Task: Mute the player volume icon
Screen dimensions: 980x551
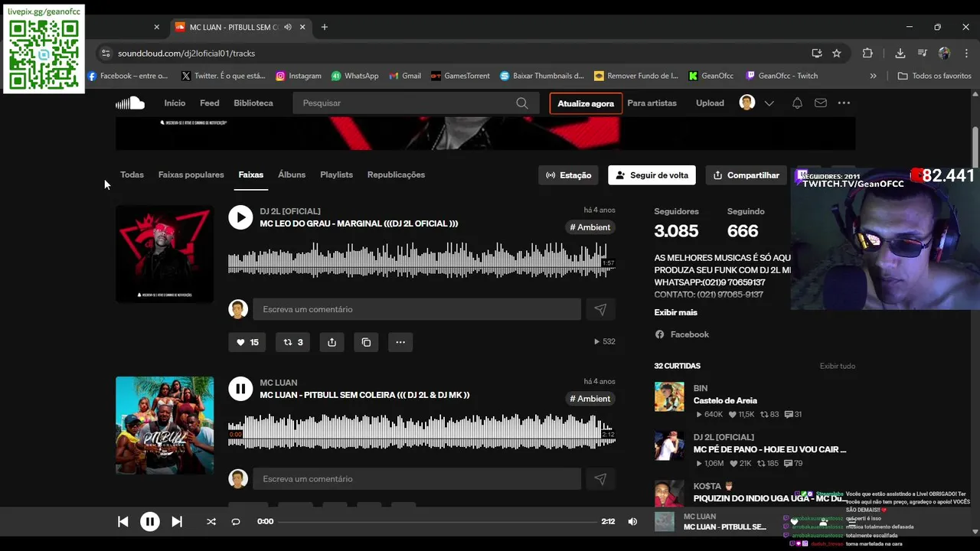Action: [x=632, y=522]
